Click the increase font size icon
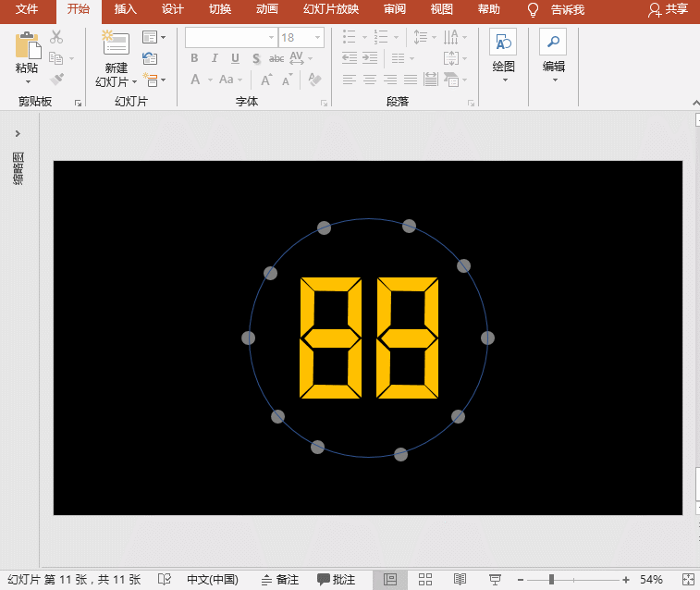The width and height of the screenshot is (700, 590). pyautogui.click(x=266, y=80)
